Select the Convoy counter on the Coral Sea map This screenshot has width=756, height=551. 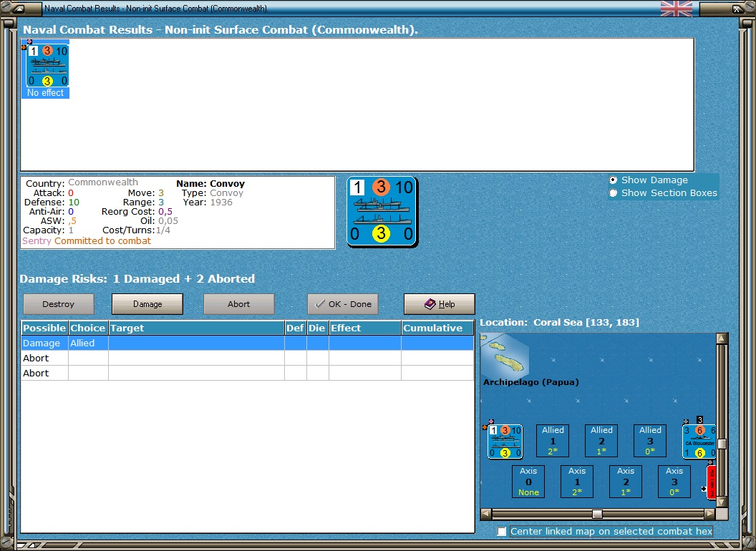coord(505,441)
